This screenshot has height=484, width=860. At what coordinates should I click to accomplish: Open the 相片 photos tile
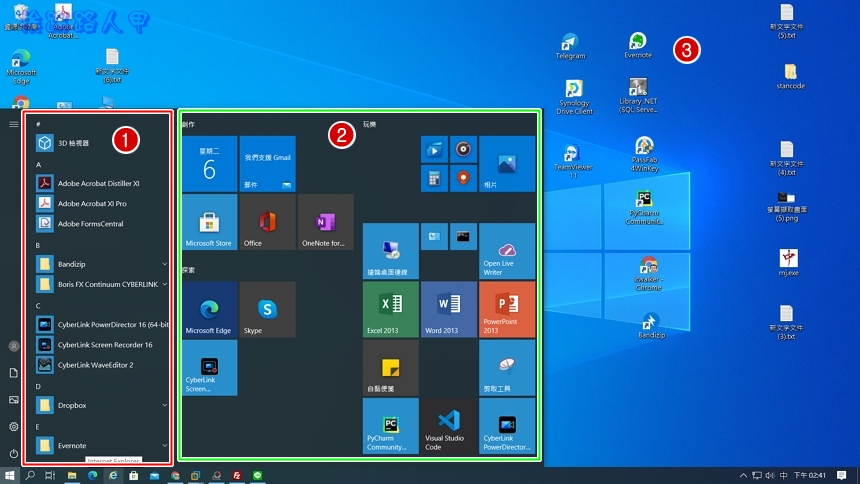(x=507, y=164)
